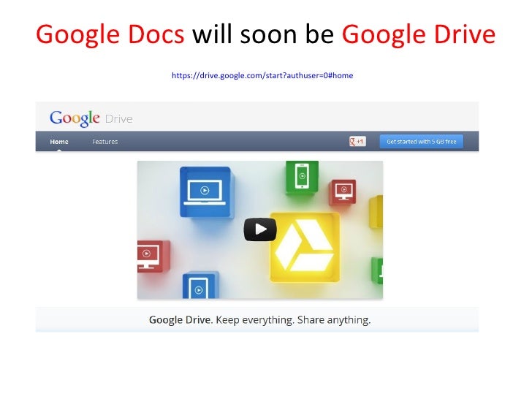Click Get started with 5 GB free

(422, 142)
